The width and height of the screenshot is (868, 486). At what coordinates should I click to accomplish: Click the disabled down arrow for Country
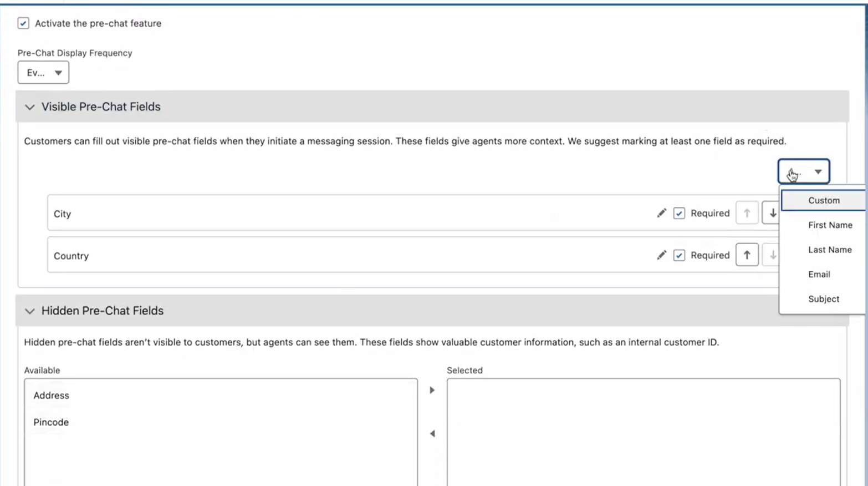[772, 255]
